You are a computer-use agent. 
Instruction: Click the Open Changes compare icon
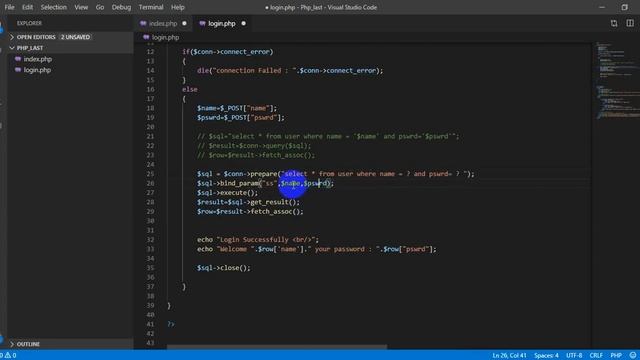tap(614, 24)
